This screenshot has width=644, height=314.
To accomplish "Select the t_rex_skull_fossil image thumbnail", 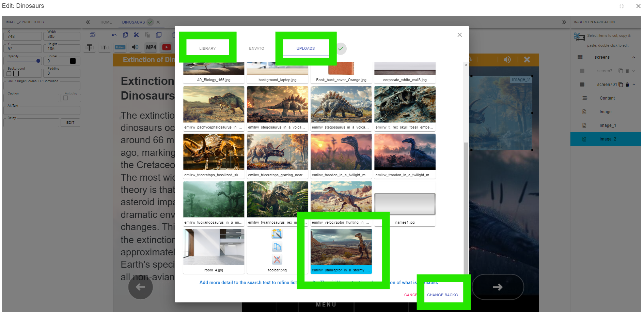I will pyautogui.click(x=405, y=108).
